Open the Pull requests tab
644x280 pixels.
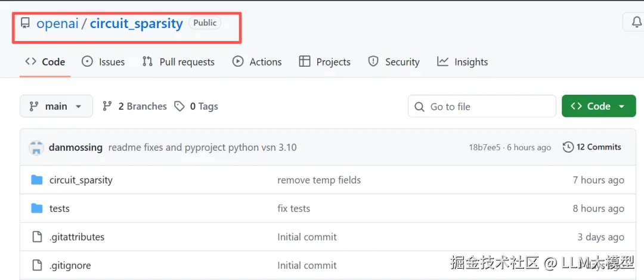178,62
